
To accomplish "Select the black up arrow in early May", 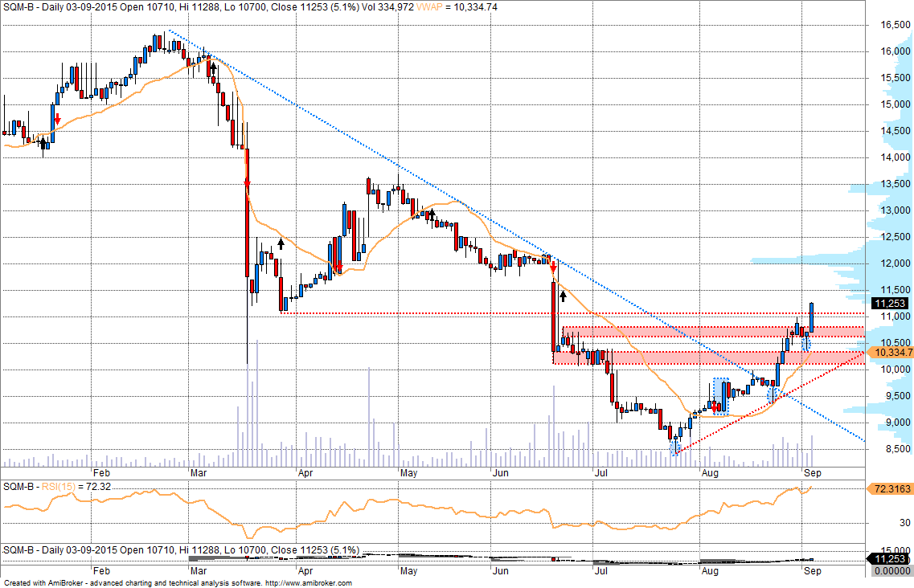I will point(432,214).
